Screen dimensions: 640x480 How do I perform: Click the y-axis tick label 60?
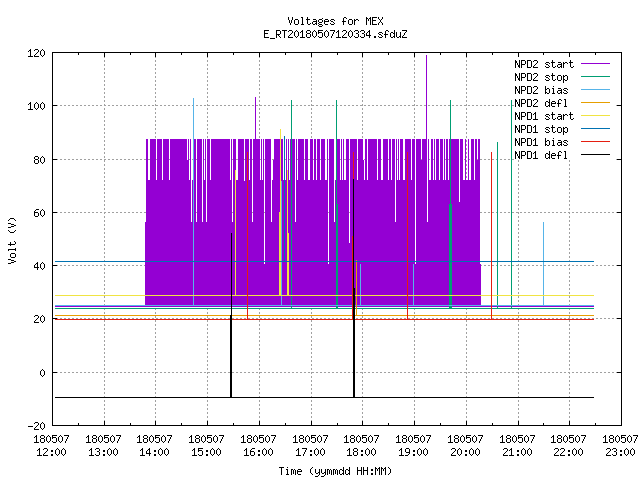[39, 213]
